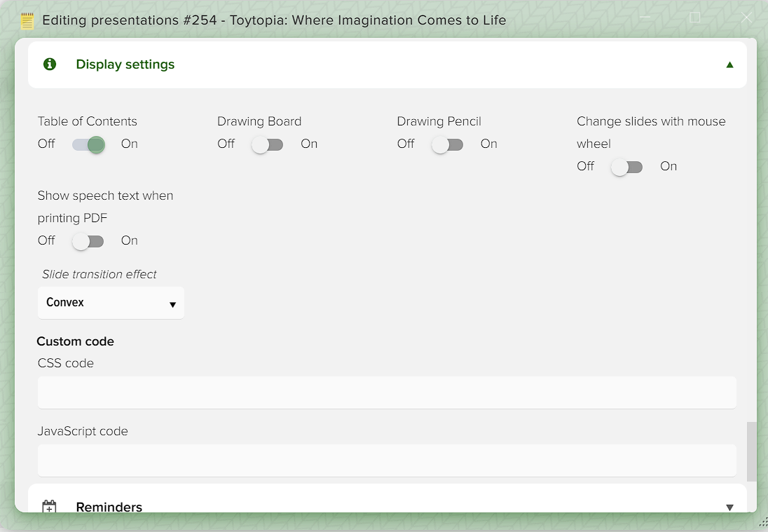Click the Reminders calendar icon
This screenshot has width=768, height=532.
50,507
